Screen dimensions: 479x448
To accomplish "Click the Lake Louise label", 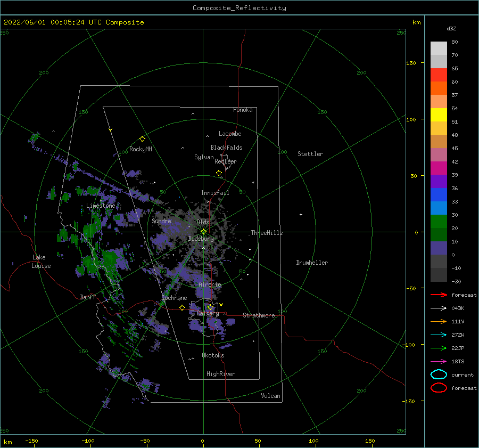I will 41,262.
